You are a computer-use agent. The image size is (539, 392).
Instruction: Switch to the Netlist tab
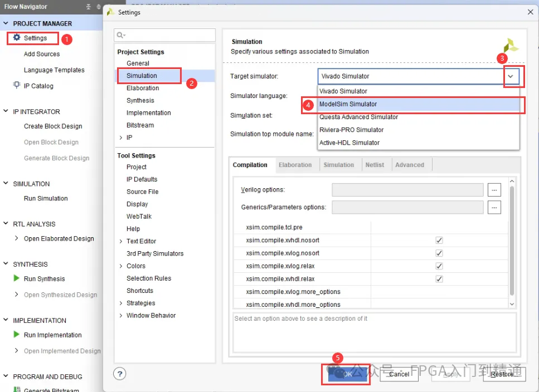pos(375,165)
